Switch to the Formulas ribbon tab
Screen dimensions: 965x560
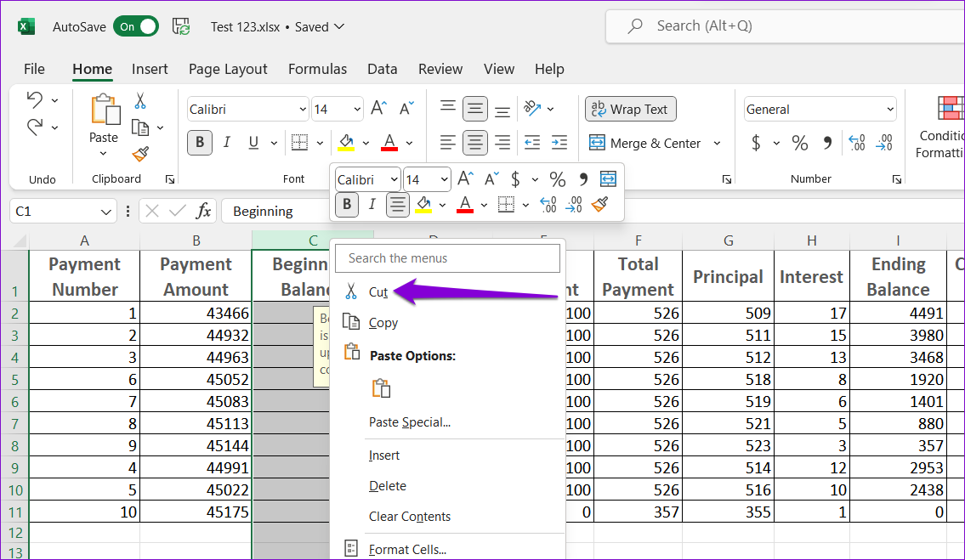point(317,69)
